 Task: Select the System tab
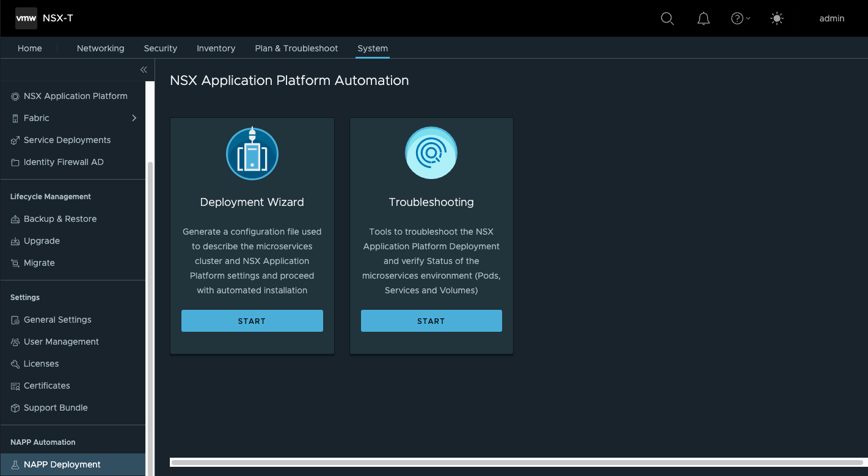pyautogui.click(x=373, y=48)
